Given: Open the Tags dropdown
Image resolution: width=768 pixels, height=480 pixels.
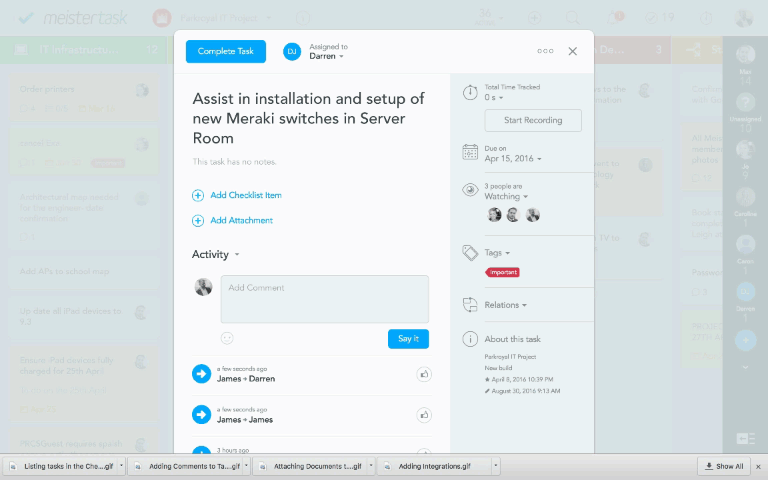Looking at the screenshot, I should click(x=497, y=253).
